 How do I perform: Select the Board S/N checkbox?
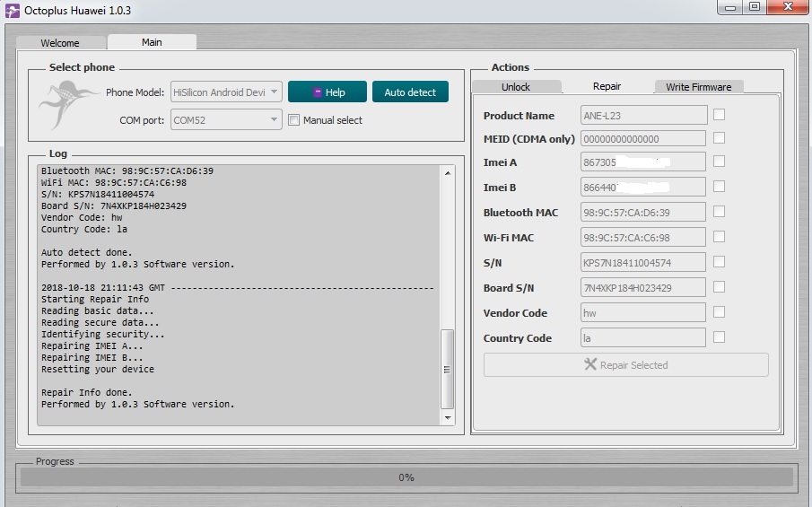pyautogui.click(x=719, y=287)
